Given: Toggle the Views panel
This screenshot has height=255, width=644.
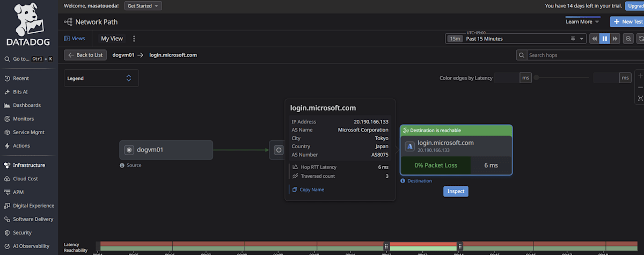Looking at the screenshot, I should click(75, 39).
